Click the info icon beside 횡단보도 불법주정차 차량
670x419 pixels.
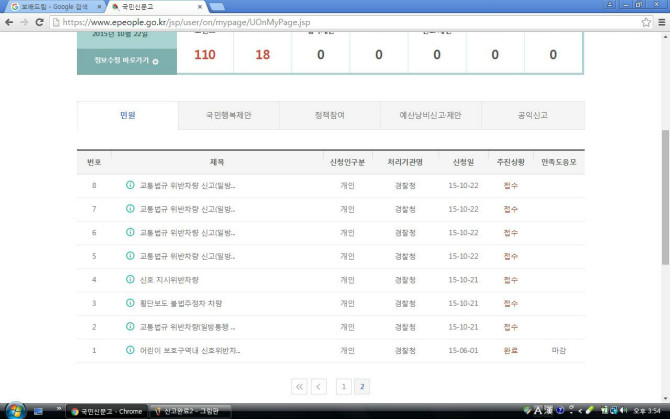click(130, 303)
